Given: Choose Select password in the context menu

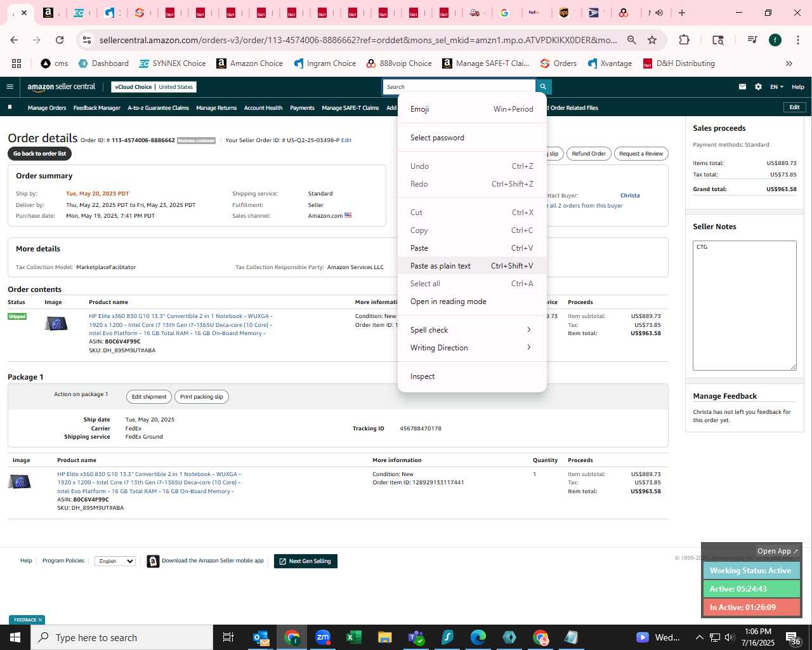Looking at the screenshot, I should (x=472, y=138).
